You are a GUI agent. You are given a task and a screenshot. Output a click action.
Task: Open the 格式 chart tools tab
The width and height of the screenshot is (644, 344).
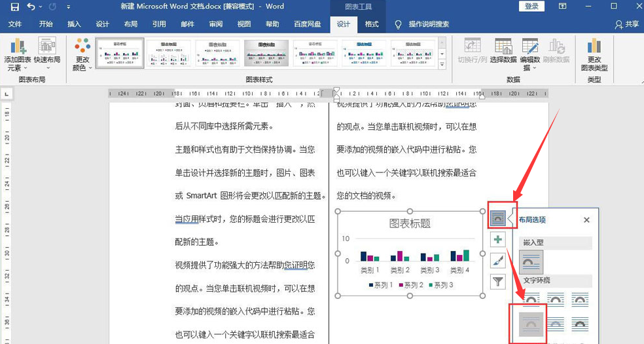[x=372, y=24]
